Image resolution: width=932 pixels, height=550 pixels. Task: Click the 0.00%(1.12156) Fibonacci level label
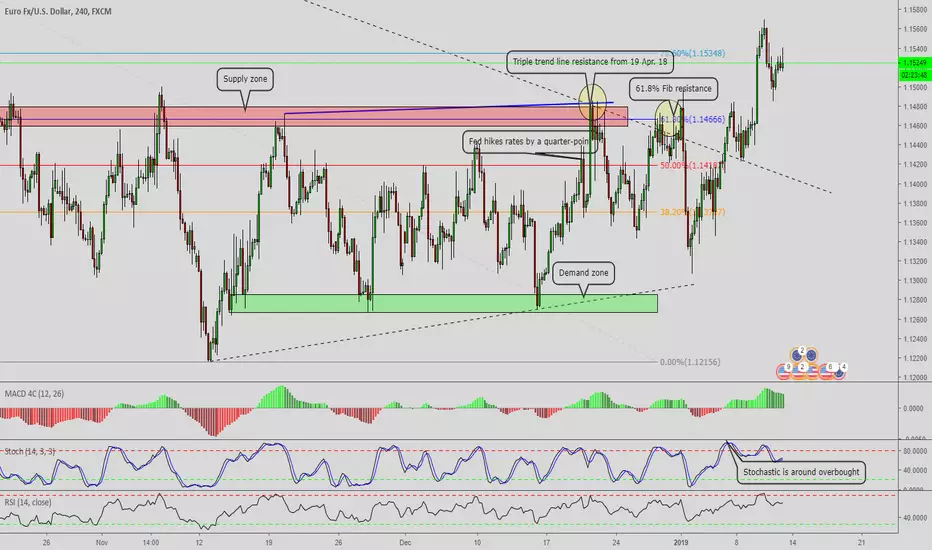click(x=689, y=362)
